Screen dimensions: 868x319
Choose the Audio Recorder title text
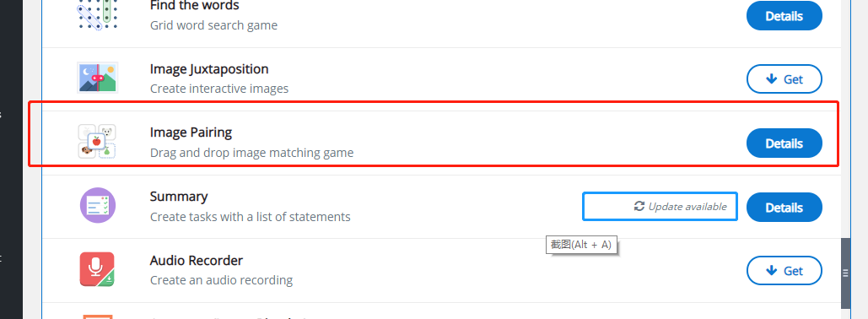click(197, 260)
